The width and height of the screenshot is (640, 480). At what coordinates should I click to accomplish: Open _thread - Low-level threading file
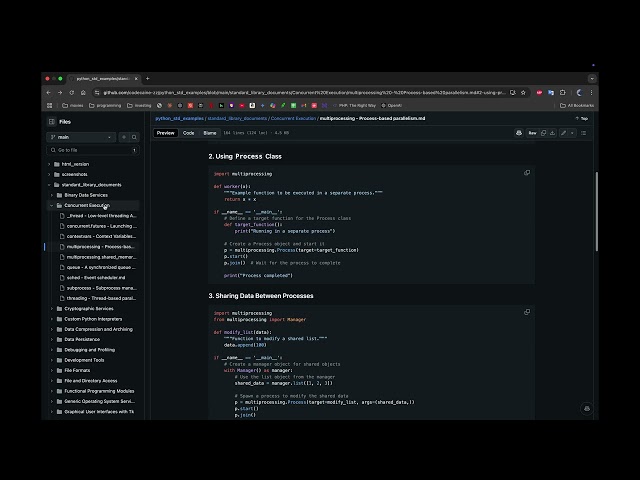[x=98, y=216]
